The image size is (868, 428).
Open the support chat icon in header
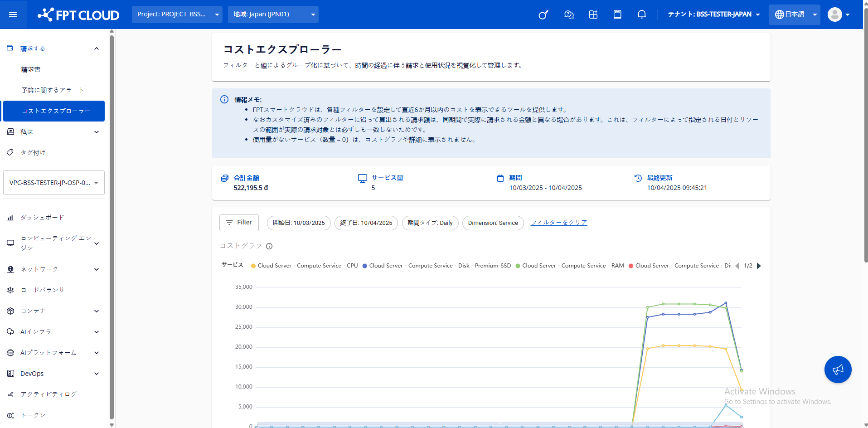[x=569, y=15]
